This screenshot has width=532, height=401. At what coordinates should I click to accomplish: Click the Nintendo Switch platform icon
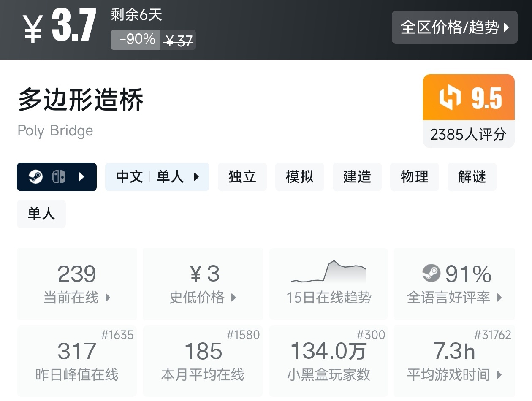(x=59, y=177)
